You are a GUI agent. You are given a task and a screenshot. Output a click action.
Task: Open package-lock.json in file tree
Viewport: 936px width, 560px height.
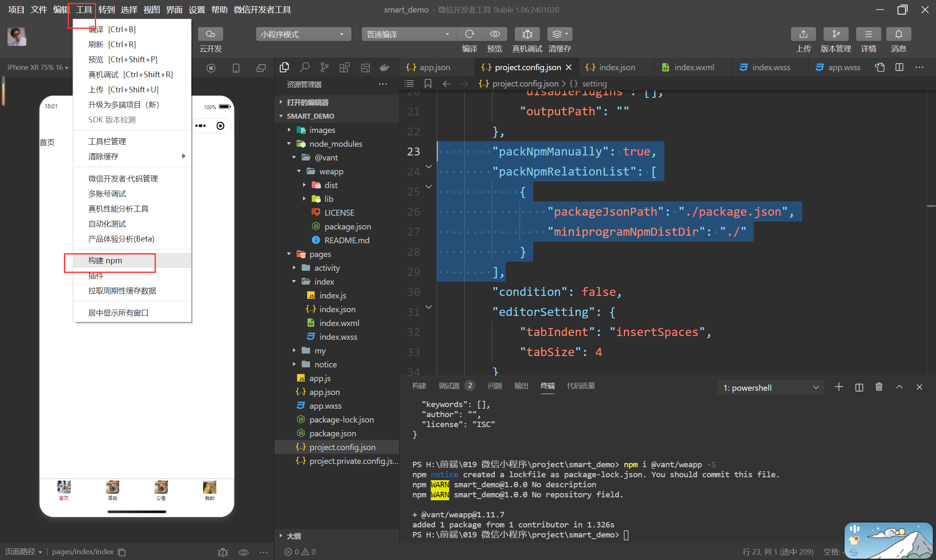point(341,420)
